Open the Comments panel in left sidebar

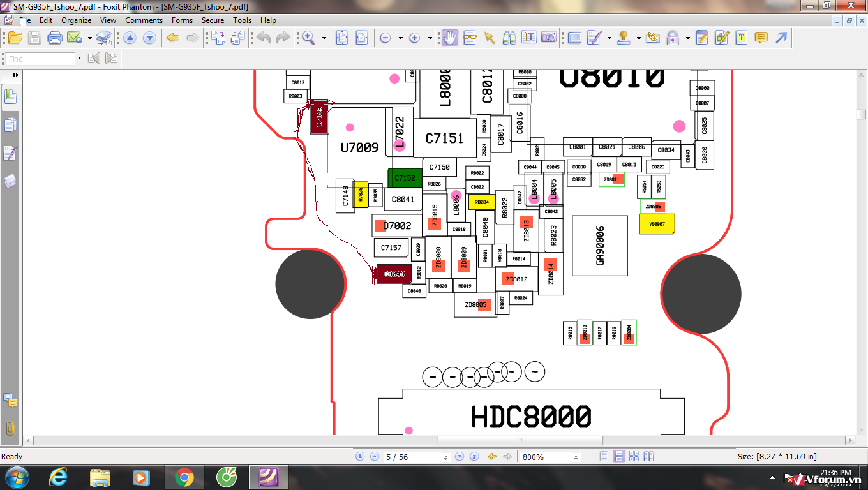(10, 401)
